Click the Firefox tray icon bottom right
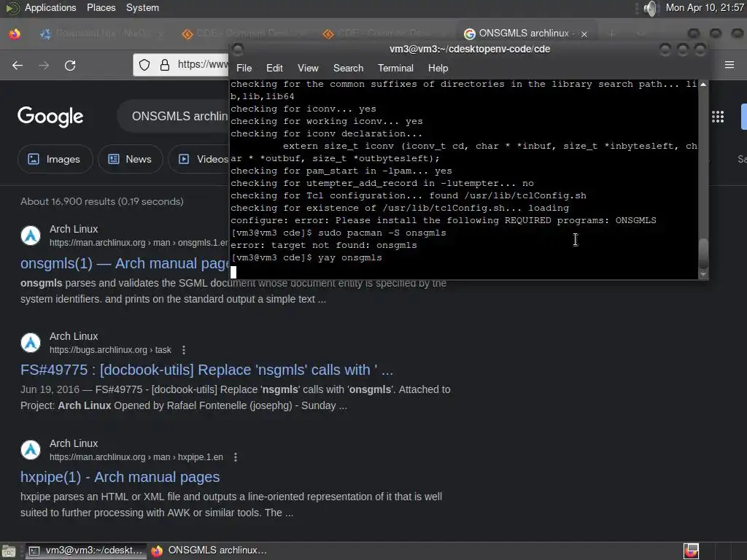The height and width of the screenshot is (560, 747). pyautogui.click(x=691, y=551)
